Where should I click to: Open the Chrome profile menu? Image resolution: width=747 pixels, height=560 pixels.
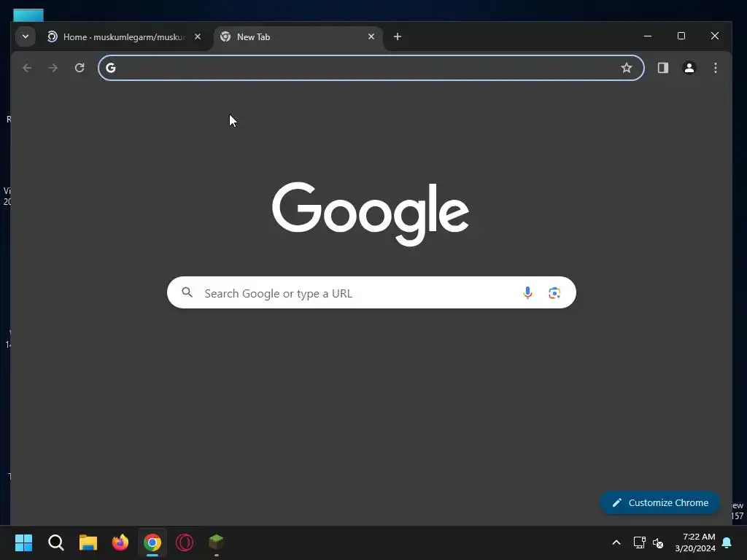coord(689,68)
